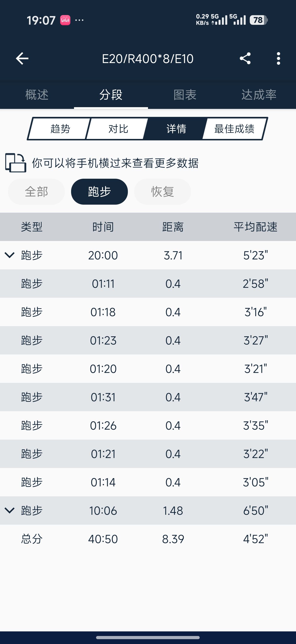The image size is (296, 644).
Task: Switch to the 图表 tab
Action: [x=185, y=95]
